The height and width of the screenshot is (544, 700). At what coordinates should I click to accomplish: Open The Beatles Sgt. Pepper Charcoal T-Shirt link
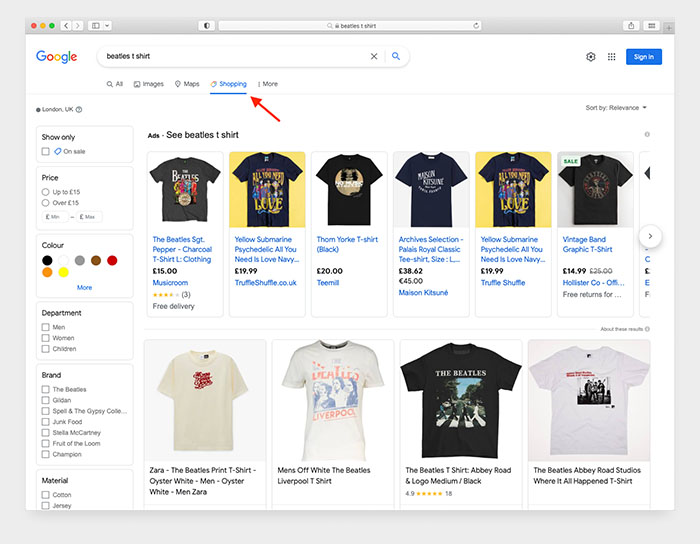pyautogui.click(x=182, y=249)
